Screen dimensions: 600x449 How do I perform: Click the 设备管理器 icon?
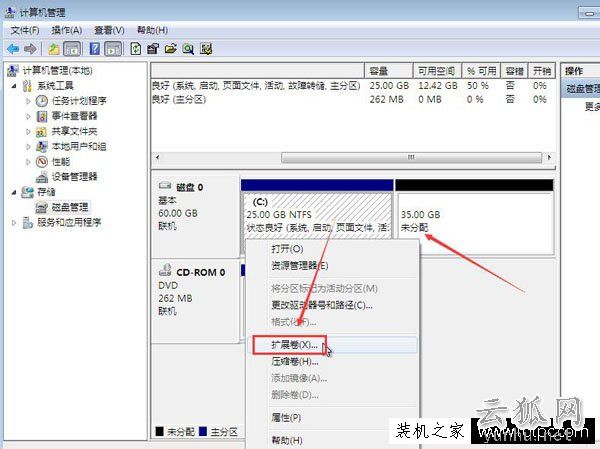click(42, 177)
